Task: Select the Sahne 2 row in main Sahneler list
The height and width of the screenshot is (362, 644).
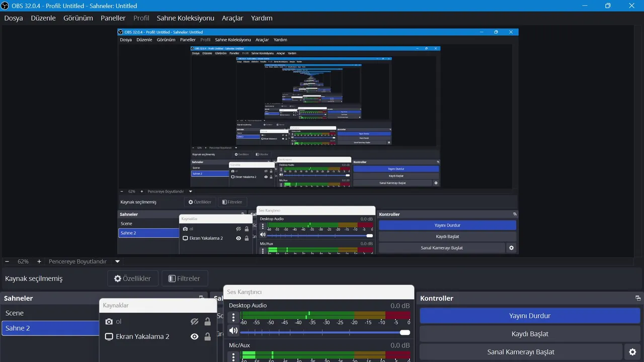Action: point(50,328)
